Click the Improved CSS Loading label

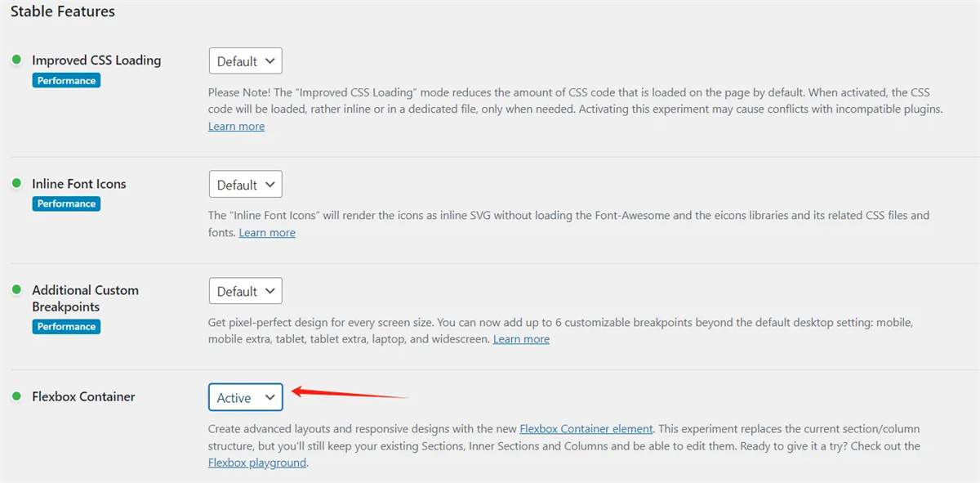click(x=96, y=60)
